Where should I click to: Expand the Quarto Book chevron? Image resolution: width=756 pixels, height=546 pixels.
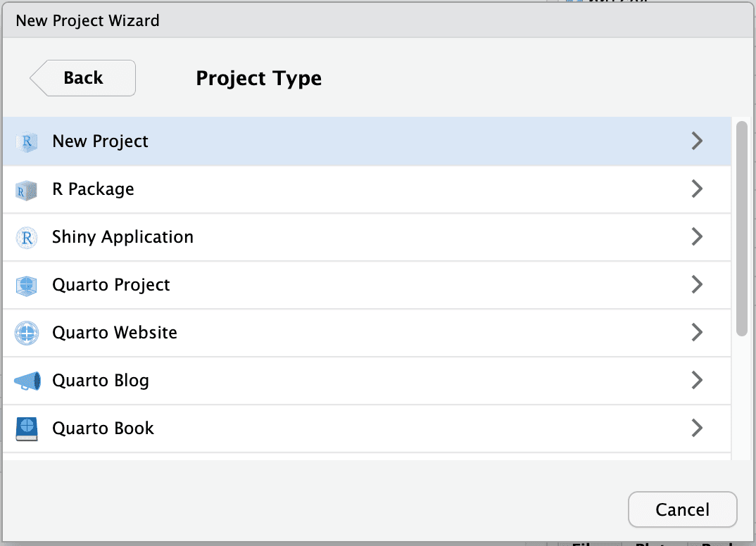tap(696, 428)
